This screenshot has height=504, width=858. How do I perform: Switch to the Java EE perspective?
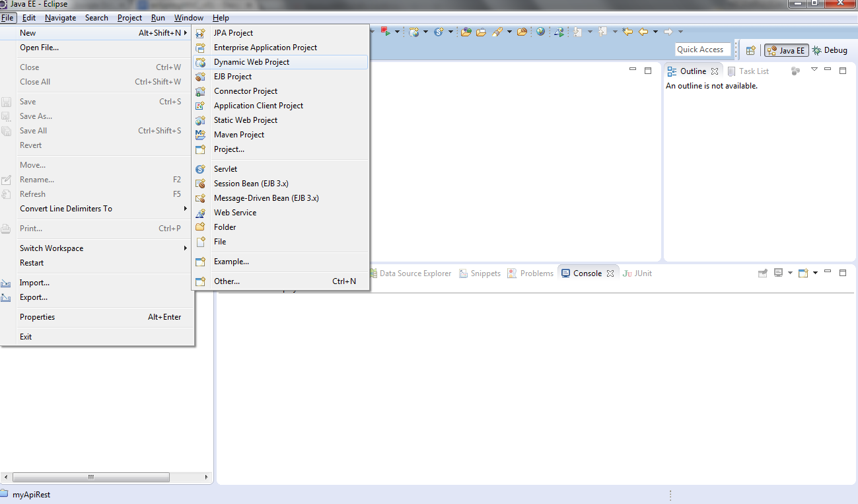[785, 50]
